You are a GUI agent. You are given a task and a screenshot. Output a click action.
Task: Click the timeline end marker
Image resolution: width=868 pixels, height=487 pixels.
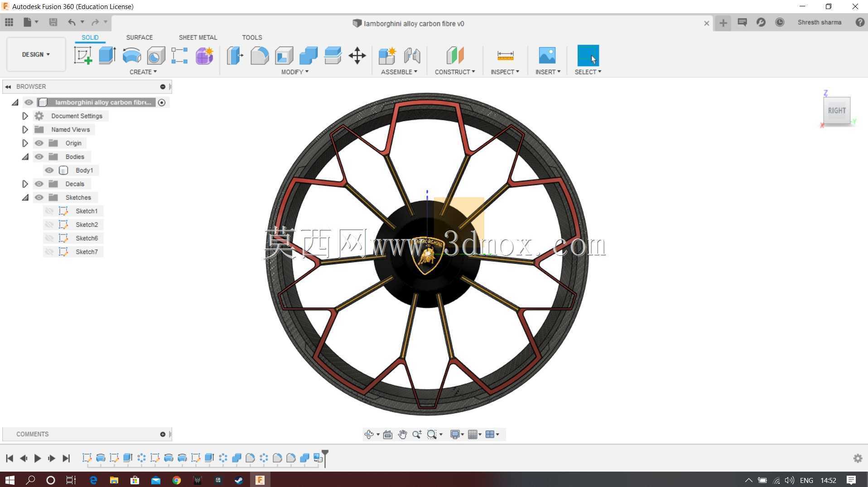point(325,458)
